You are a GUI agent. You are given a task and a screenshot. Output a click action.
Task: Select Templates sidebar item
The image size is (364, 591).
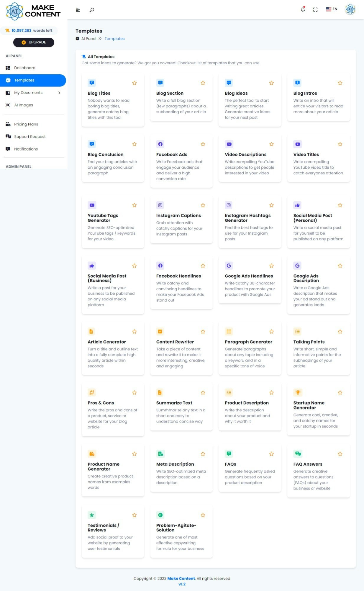33,80
